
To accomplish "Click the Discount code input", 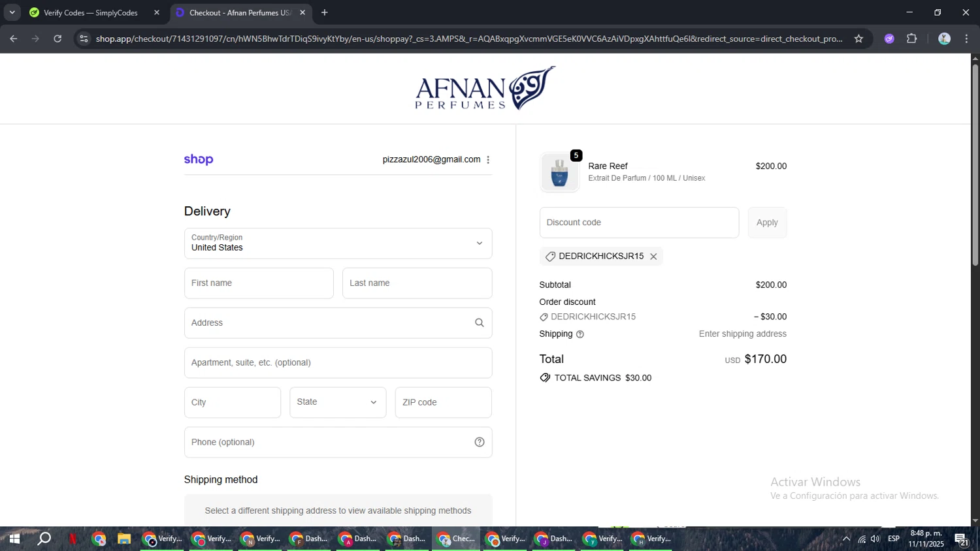I will tap(639, 223).
